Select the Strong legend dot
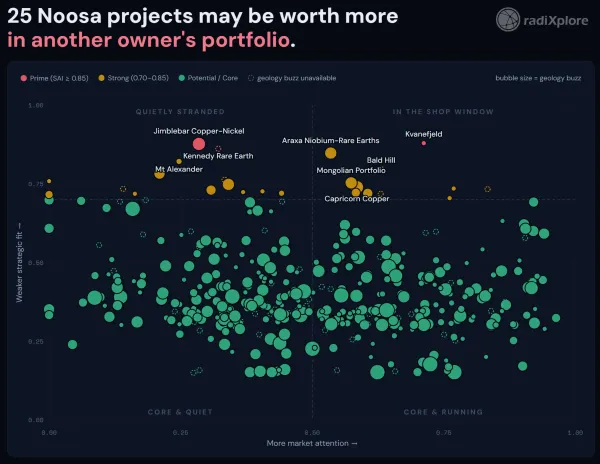 [101, 78]
